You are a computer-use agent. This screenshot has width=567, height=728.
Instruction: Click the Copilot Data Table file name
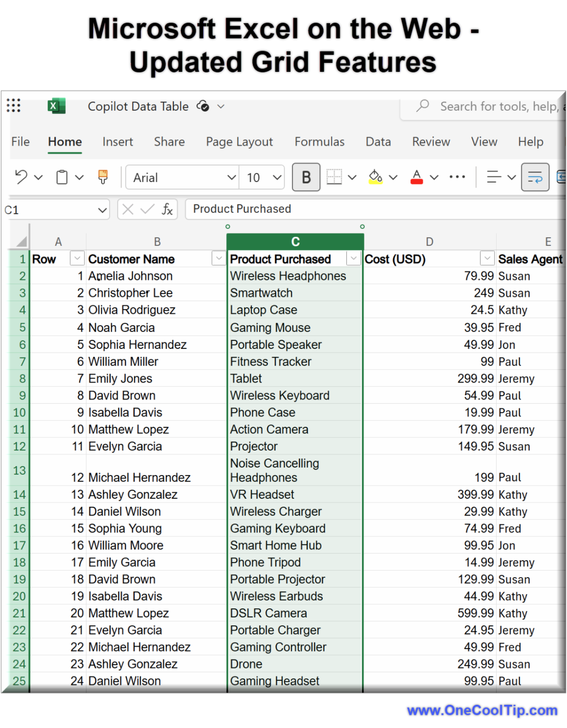pos(138,106)
